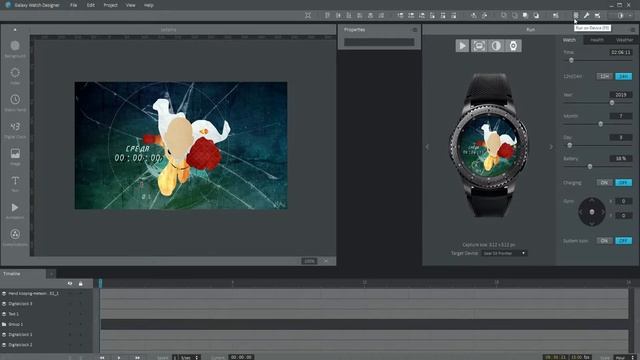Image resolution: width=640 pixels, height=360 pixels.
Task: Show the previous watch preview with left arrow
Action: 427,147
